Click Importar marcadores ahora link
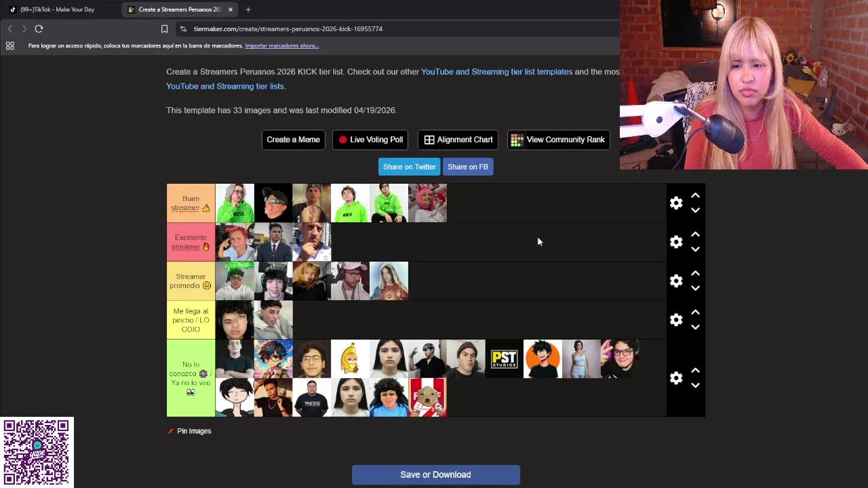 [281, 45]
